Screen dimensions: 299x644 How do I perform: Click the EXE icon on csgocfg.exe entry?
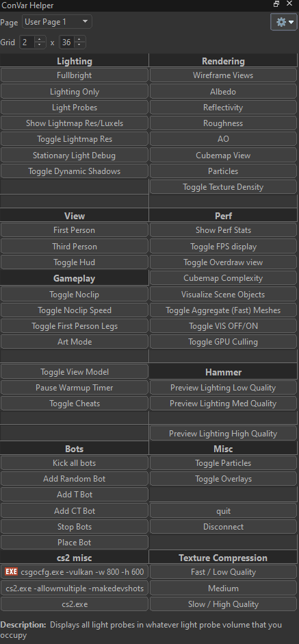click(11, 571)
